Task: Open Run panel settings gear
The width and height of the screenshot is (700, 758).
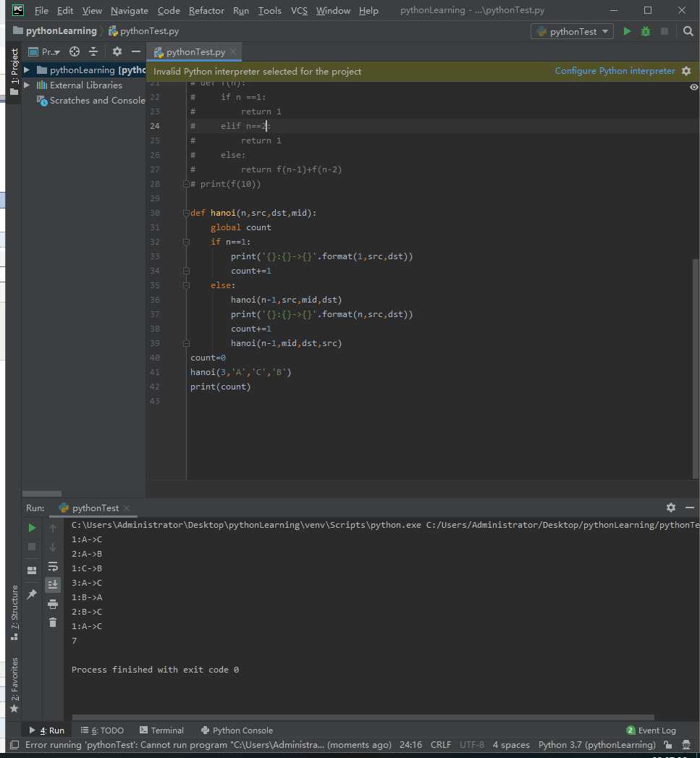Action: tap(670, 508)
